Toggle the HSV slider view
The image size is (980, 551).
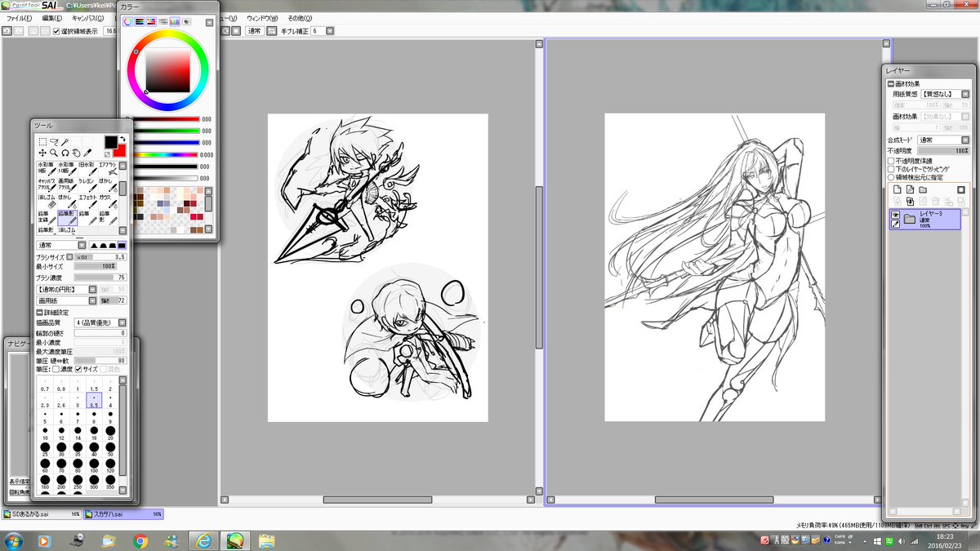click(x=151, y=21)
